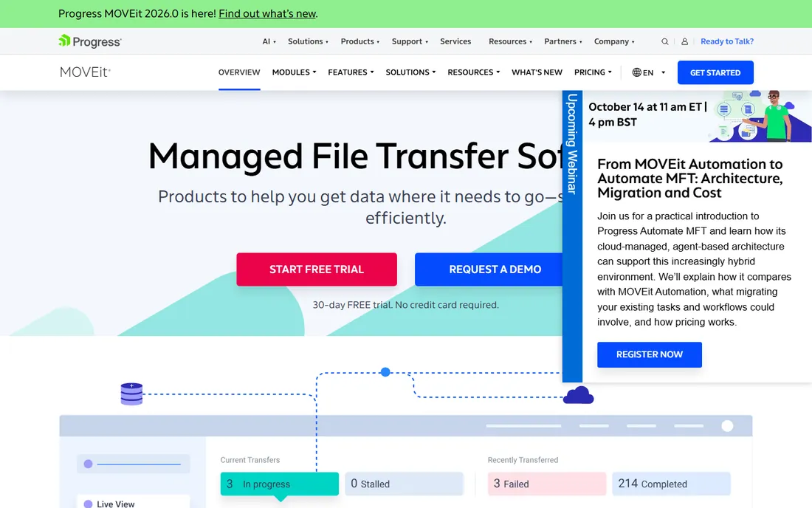Click the globe language icon
The image size is (812, 508).
pos(636,72)
